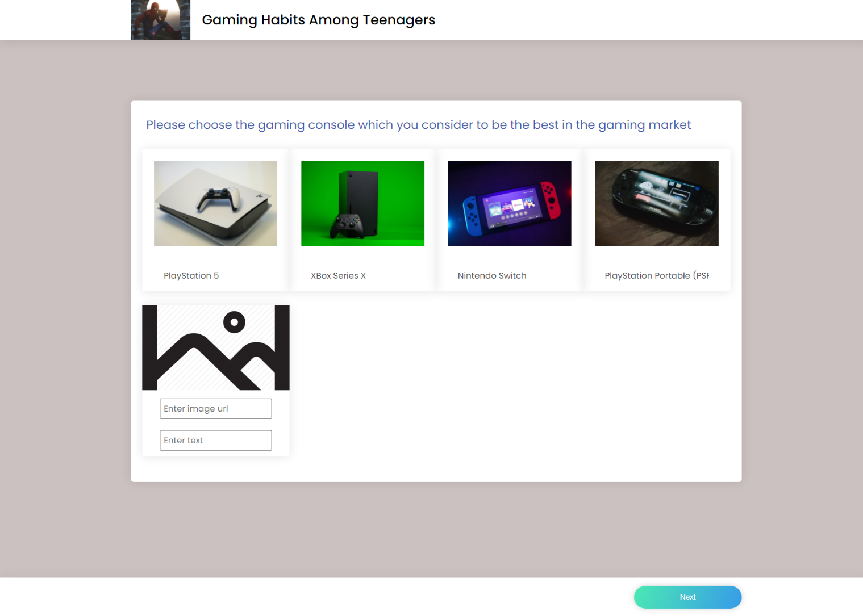The height and width of the screenshot is (616, 863).
Task: Focus the Enter text field
Action: [x=216, y=441]
